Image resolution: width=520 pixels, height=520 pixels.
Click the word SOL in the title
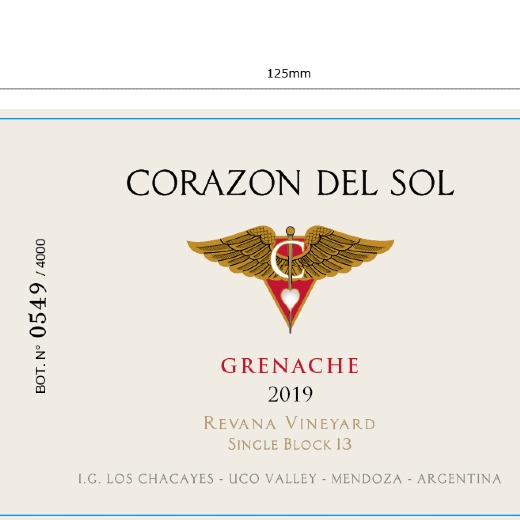coord(422,183)
